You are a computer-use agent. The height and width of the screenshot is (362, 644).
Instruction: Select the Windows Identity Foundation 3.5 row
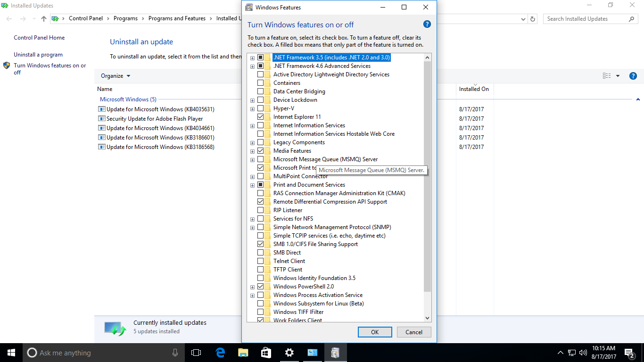(314, 278)
